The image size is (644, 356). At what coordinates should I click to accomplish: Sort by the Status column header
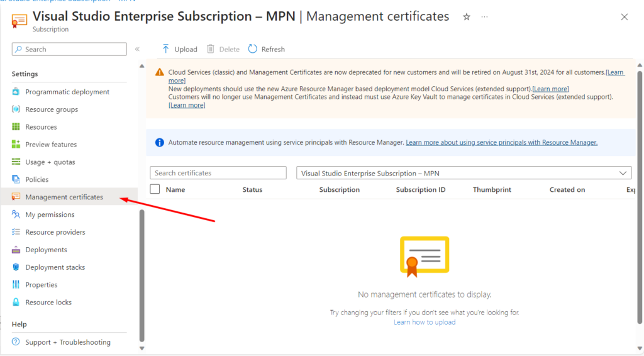[x=252, y=189]
